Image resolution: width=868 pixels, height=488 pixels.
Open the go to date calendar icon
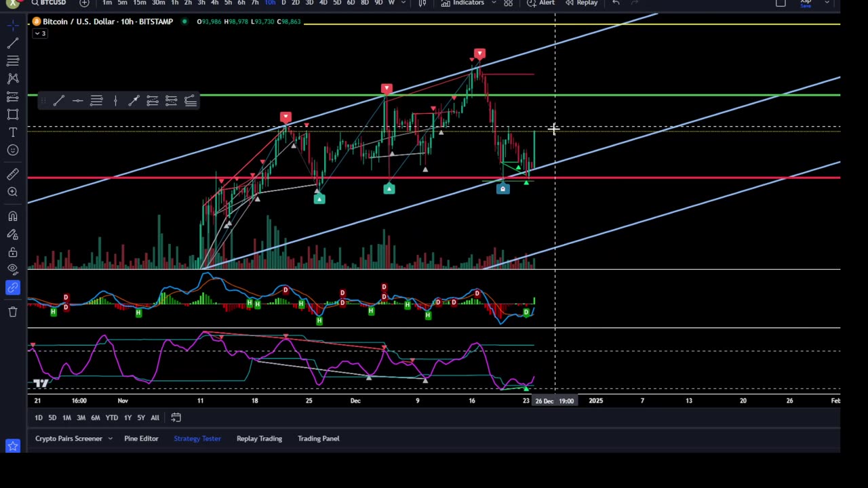(x=176, y=418)
